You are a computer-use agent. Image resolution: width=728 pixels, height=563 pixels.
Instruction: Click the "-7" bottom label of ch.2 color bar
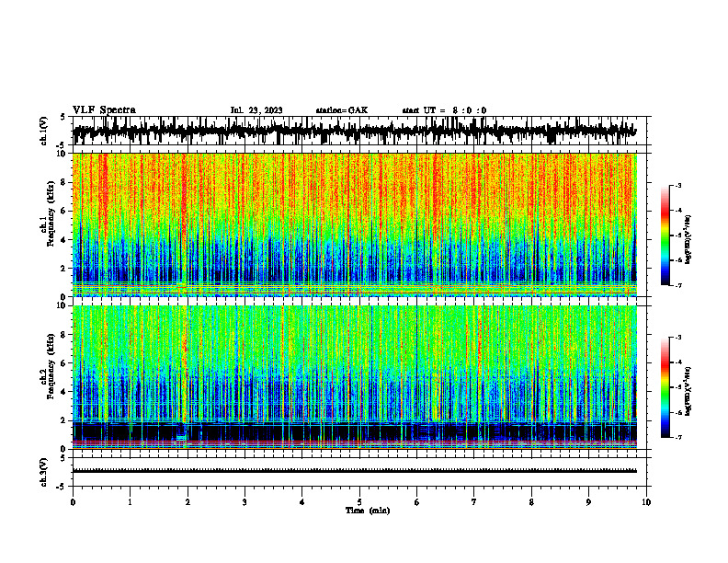tap(677, 437)
